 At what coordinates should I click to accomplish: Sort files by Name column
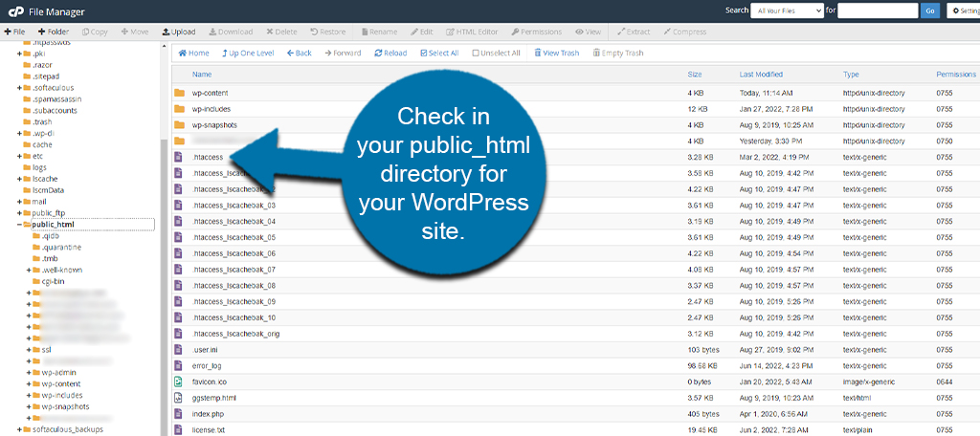tap(202, 75)
